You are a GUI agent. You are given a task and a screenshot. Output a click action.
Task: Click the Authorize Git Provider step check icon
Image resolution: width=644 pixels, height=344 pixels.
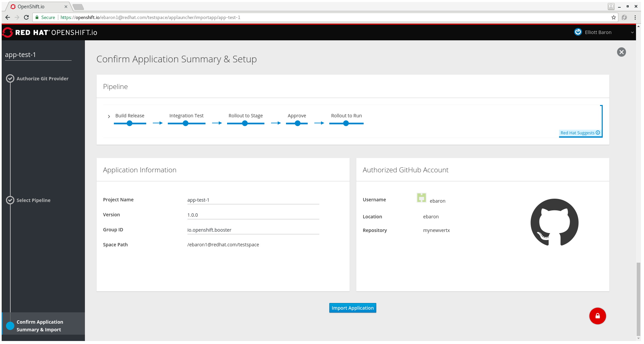pyautogui.click(x=10, y=79)
